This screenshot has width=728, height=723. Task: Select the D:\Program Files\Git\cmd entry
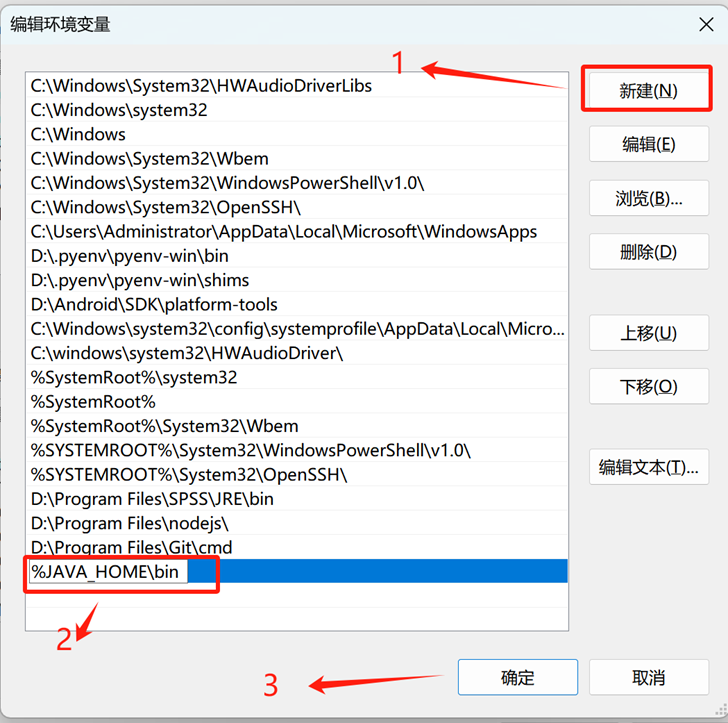[x=297, y=547]
